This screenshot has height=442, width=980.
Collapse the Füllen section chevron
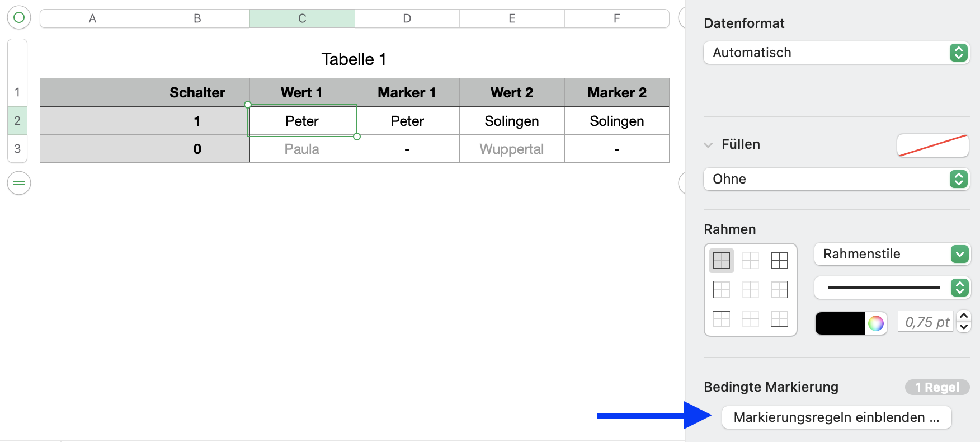[x=708, y=145]
